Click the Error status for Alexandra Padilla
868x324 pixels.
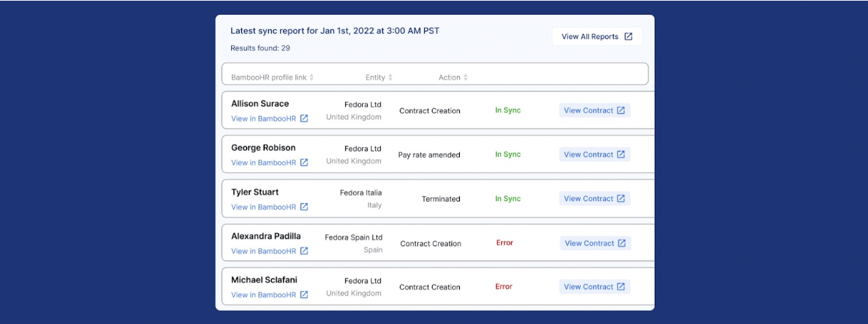[x=505, y=243]
